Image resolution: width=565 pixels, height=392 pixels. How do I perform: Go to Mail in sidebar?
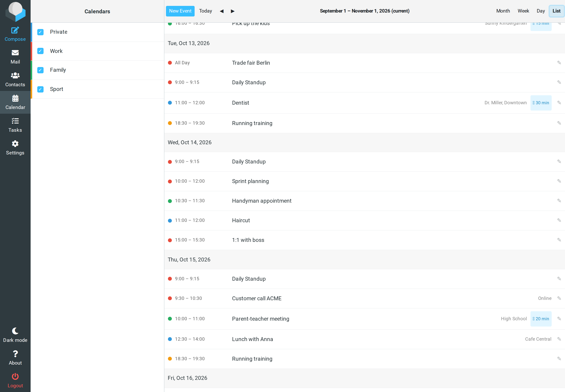coord(15,57)
